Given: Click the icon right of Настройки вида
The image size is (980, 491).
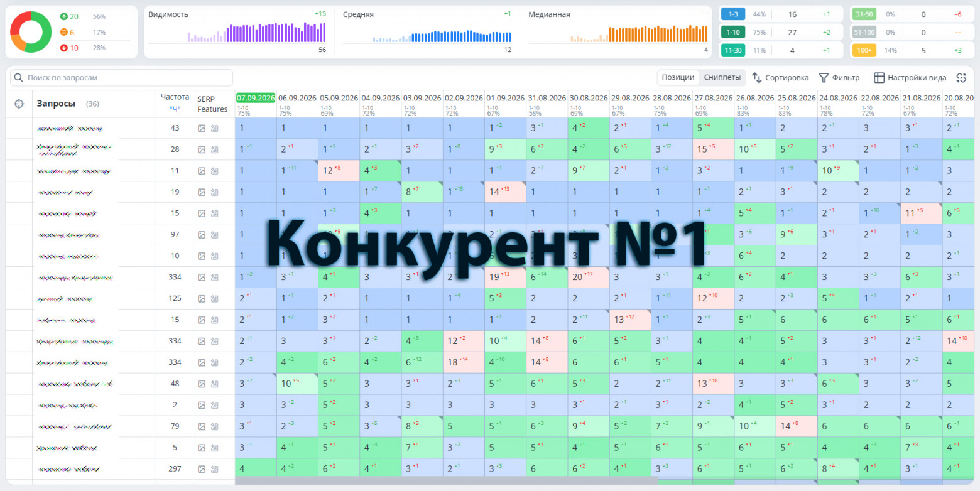Looking at the screenshot, I should coord(961,78).
